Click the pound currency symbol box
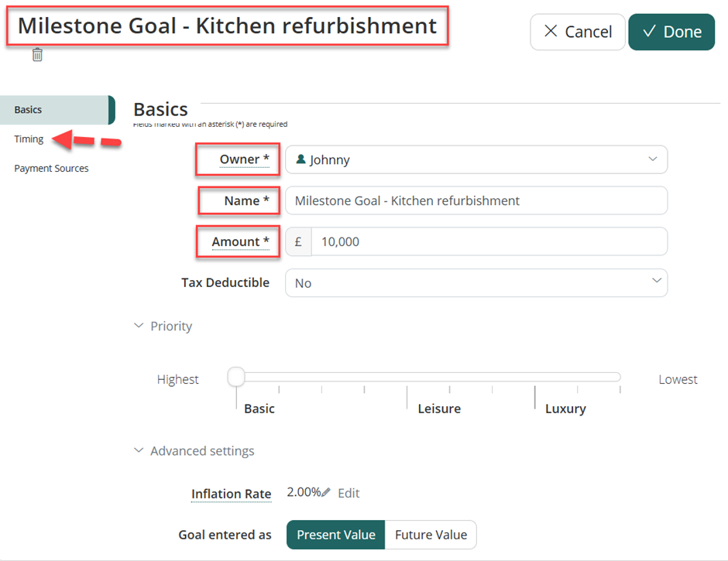This screenshot has width=728, height=561. [298, 241]
